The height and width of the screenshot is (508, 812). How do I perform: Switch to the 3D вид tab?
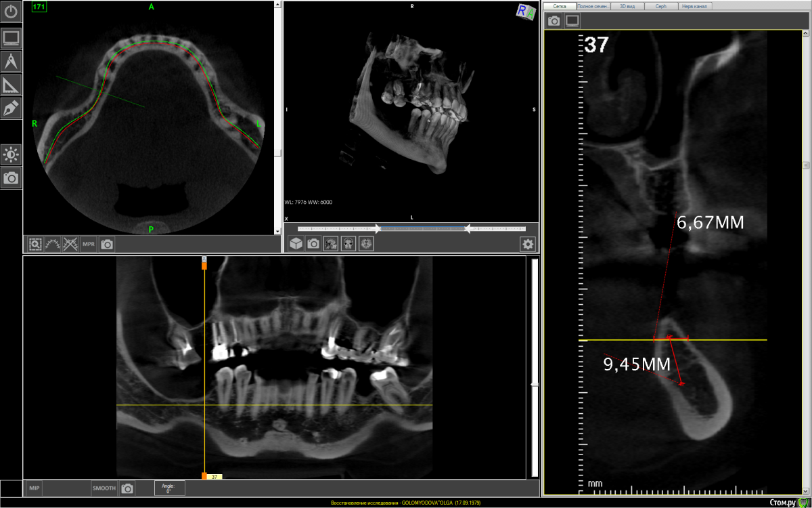point(627,5)
